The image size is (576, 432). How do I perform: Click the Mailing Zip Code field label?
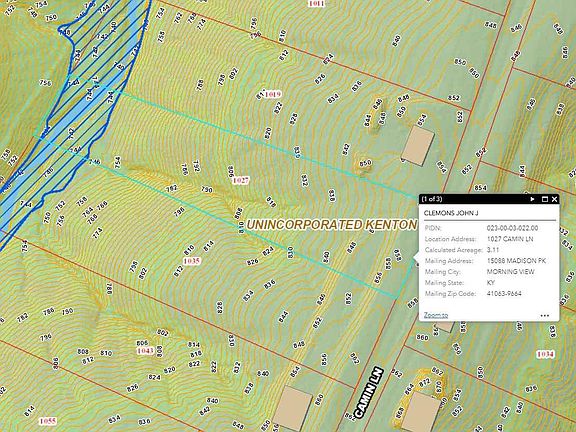(x=450, y=294)
